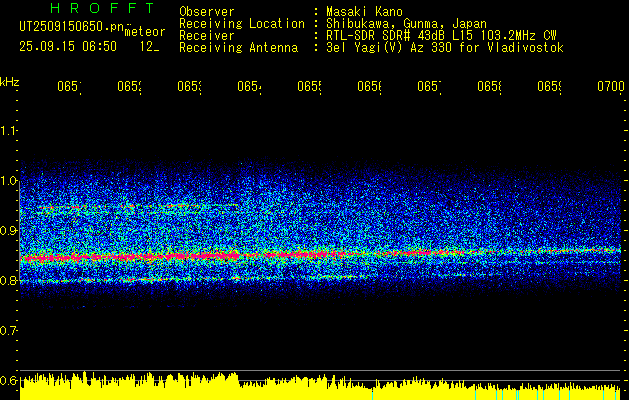Screen dimensions: 629x400
Task: Click the 0700 time marker
Action: [x=611, y=86]
